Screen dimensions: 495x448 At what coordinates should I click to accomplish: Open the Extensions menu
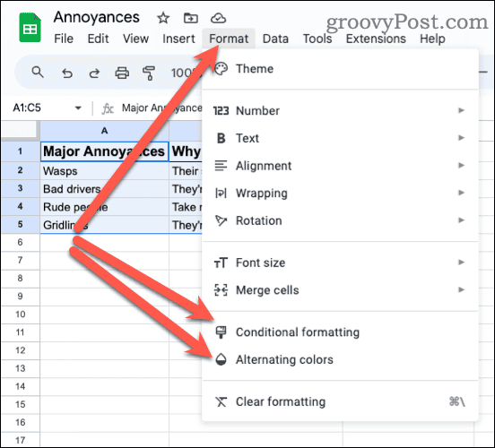(x=376, y=39)
